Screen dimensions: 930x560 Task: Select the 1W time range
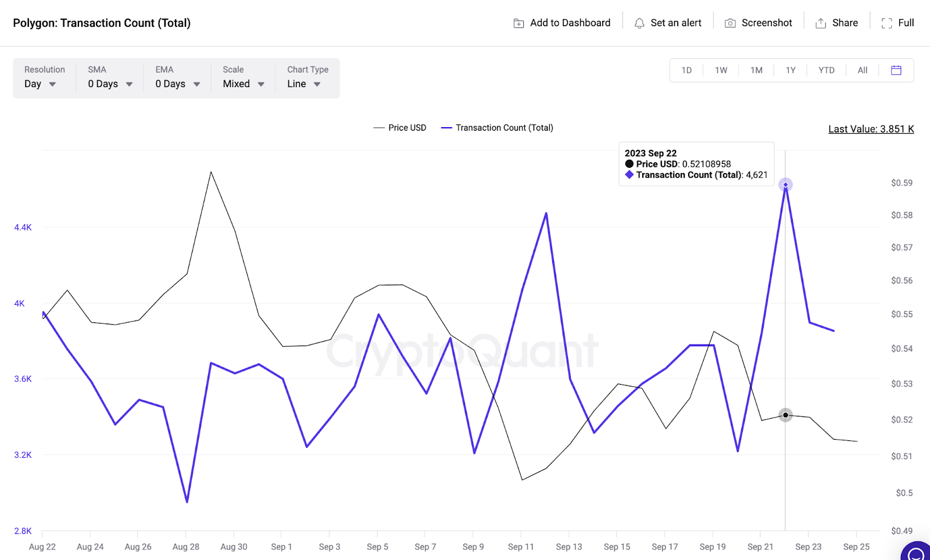[x=721, y=70]
